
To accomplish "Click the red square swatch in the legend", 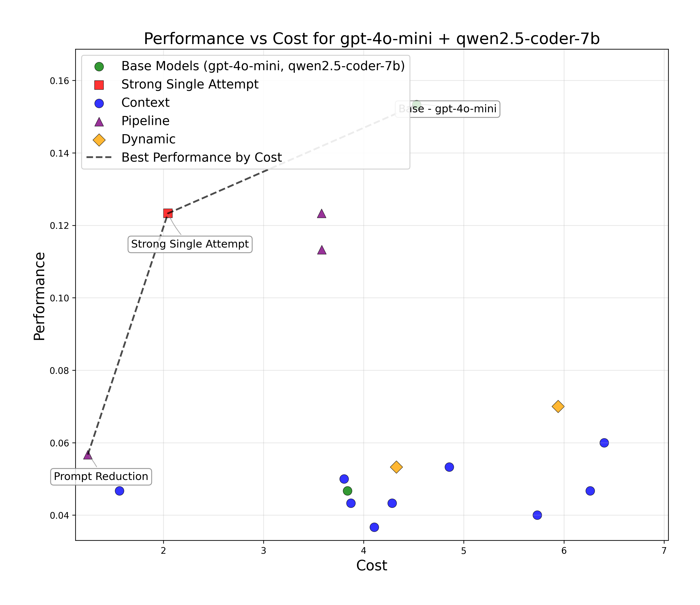I will click(x=99, y=85).
